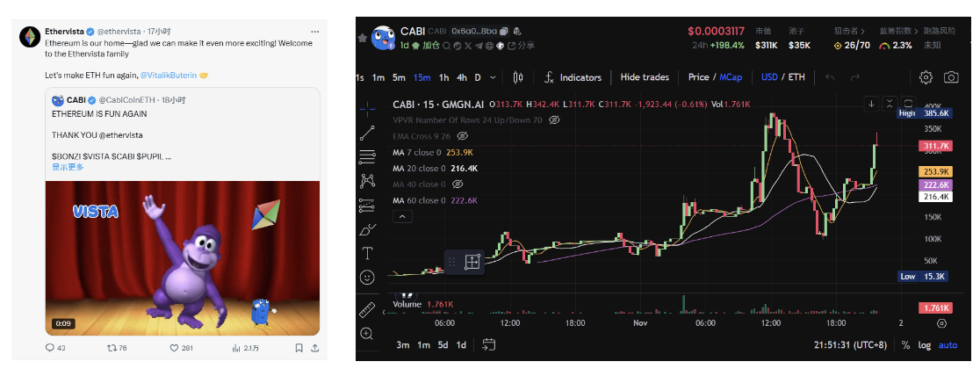Unhide the EMA Cross 9 26 indicator

point(463,136)
